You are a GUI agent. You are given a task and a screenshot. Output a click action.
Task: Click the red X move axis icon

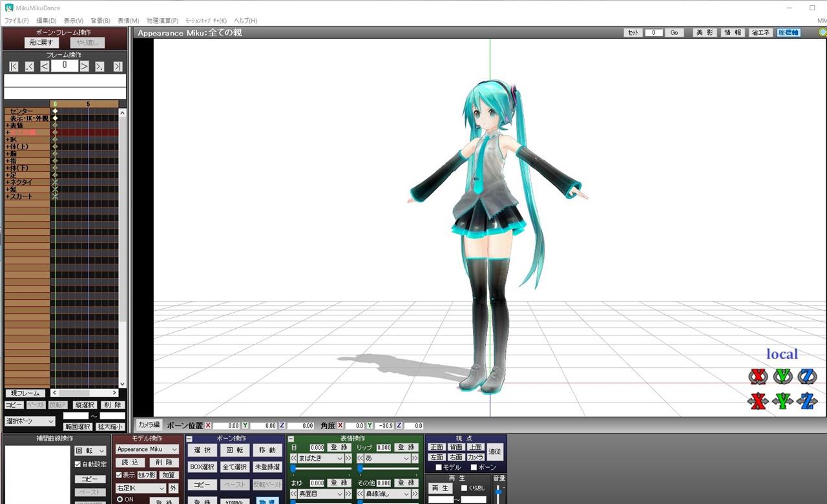[x=759, y=401]
